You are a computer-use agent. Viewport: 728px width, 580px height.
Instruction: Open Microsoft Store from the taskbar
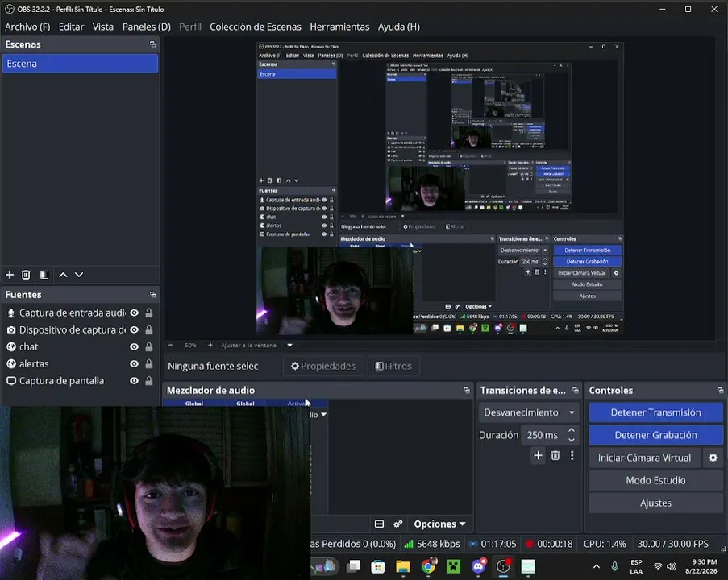coord(378,566)
